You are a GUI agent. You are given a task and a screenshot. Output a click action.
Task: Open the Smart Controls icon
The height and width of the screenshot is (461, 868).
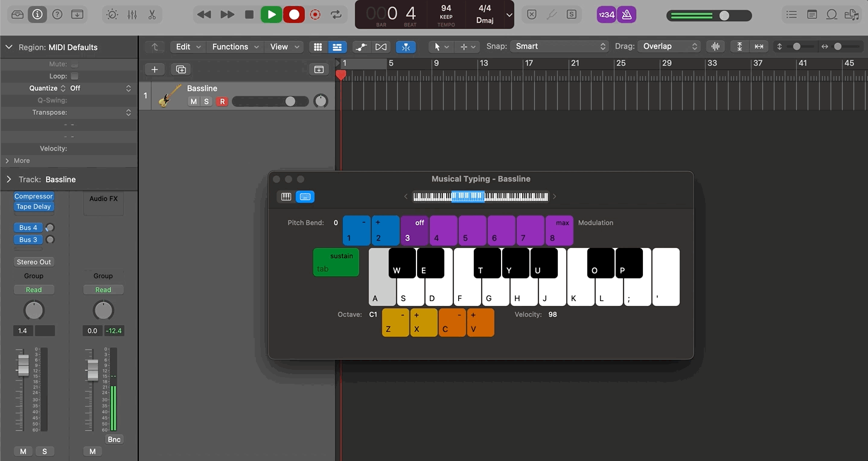(111, 14)
